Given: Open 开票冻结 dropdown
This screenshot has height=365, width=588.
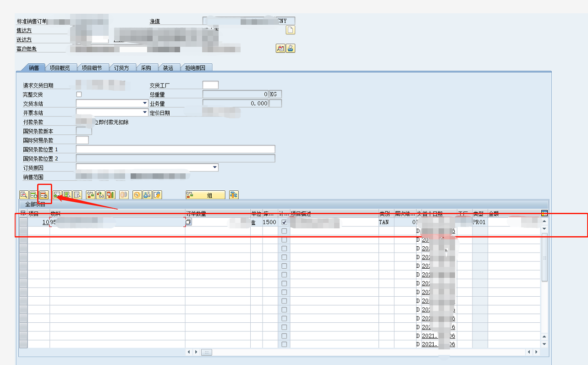Looking at the screenshot, I should pos(144,112).
